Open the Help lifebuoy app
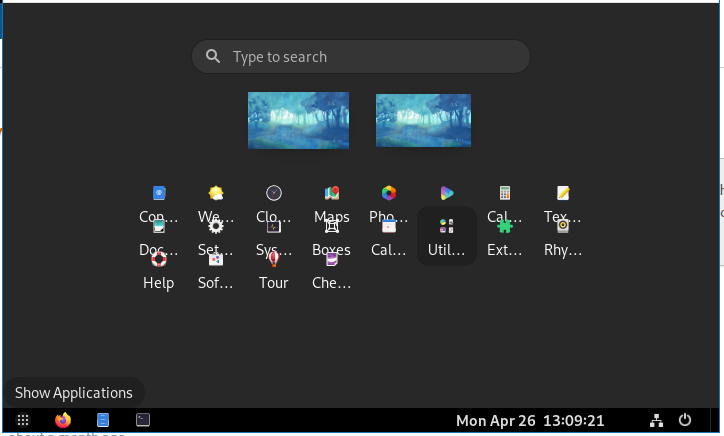Image resolution: width=724 pixels, height=436 pixels. coord(159,260)
